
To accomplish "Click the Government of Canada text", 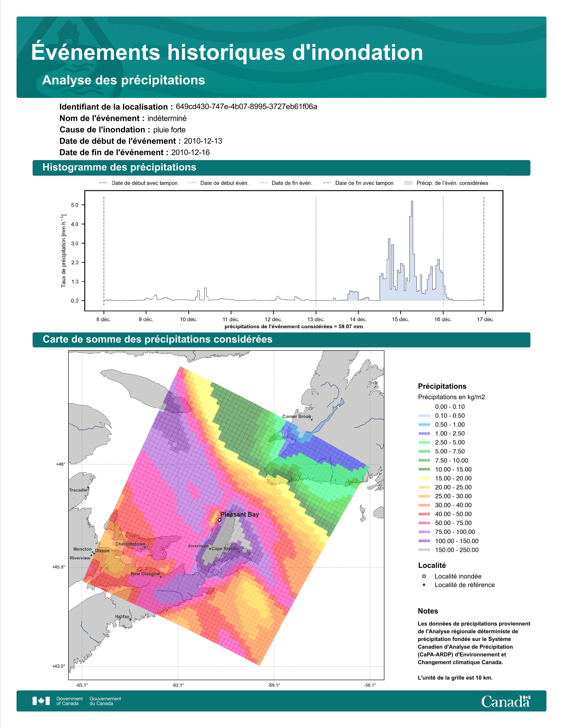I will [x=70, y=701].
